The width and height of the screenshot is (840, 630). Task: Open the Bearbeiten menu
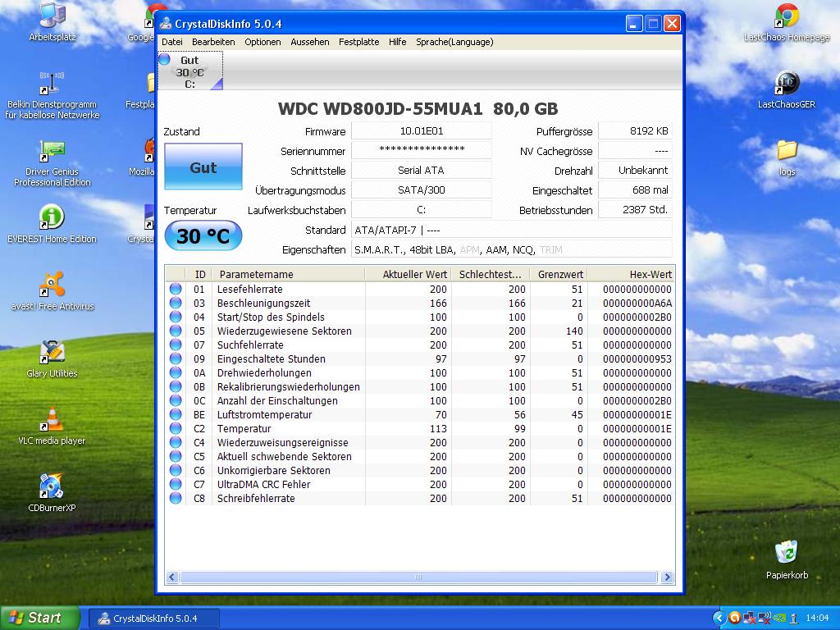213,42
